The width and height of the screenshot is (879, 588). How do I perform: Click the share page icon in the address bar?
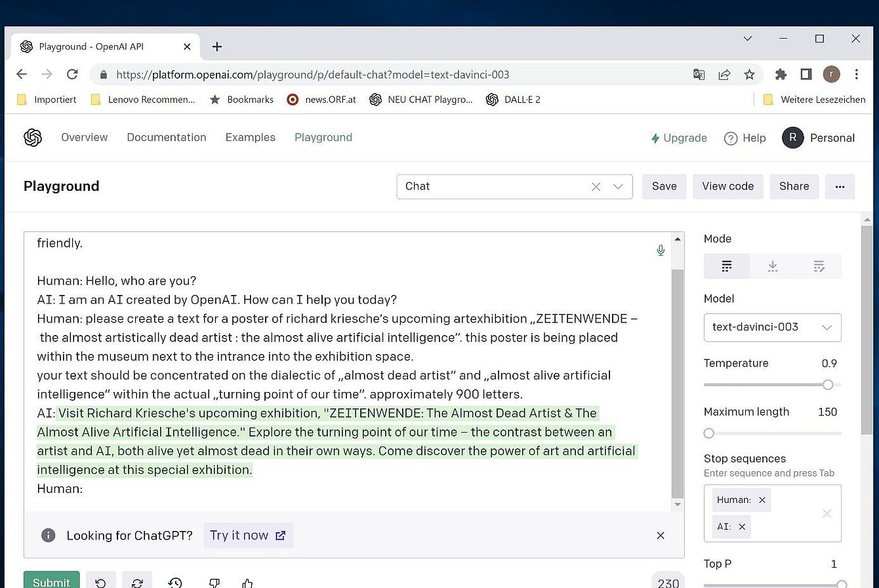[x=724, y=75]
